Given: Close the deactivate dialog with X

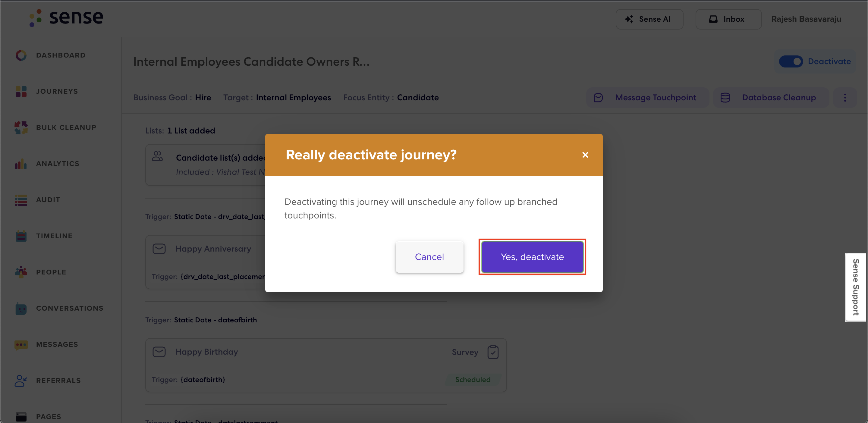Looking at the screenshot, I should point(585,155).
